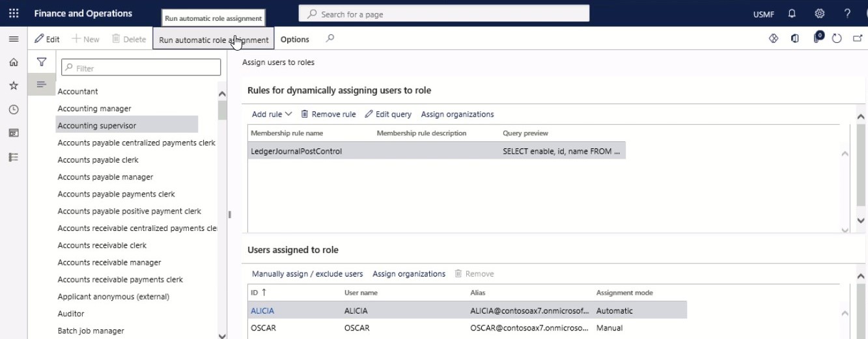The image size is (868, 339).
Task: Select Accounts payable payments clerk role
Action: point(116,194)
